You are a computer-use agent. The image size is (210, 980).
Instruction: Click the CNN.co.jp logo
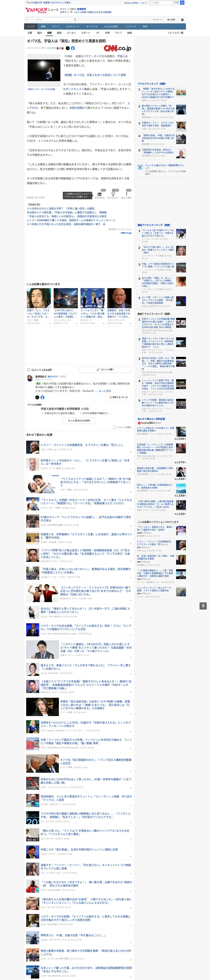pyautogui.click(x=117, y=48)
